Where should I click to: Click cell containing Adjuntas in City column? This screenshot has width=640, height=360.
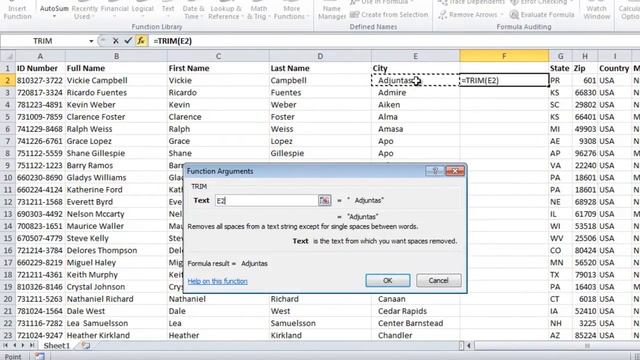(415, 80)
